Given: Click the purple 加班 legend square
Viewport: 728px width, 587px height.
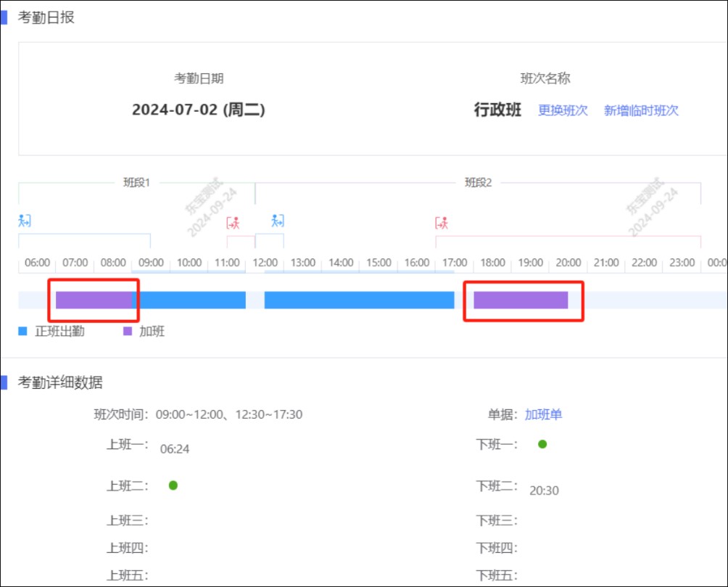Looking at the screenshot, I should click(128, 331).
